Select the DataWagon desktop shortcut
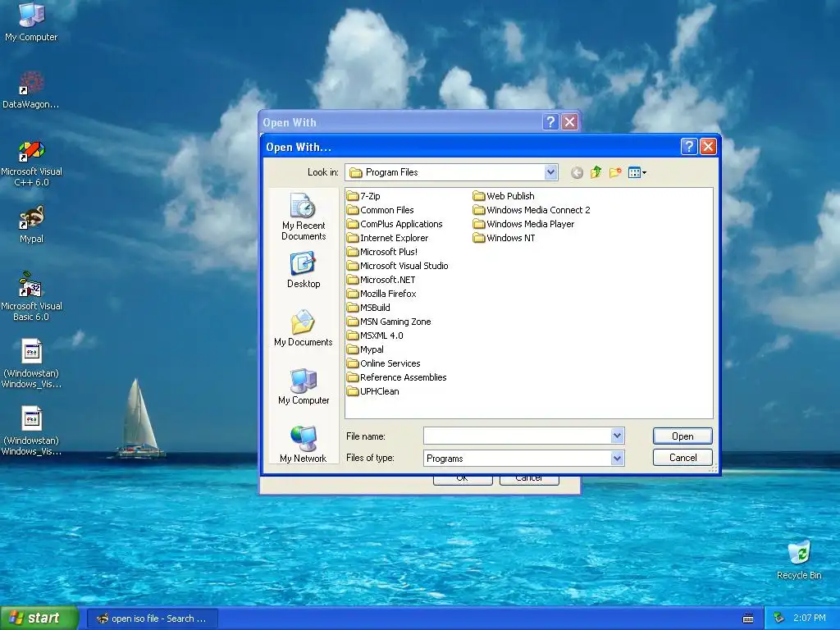 [31, 90]
